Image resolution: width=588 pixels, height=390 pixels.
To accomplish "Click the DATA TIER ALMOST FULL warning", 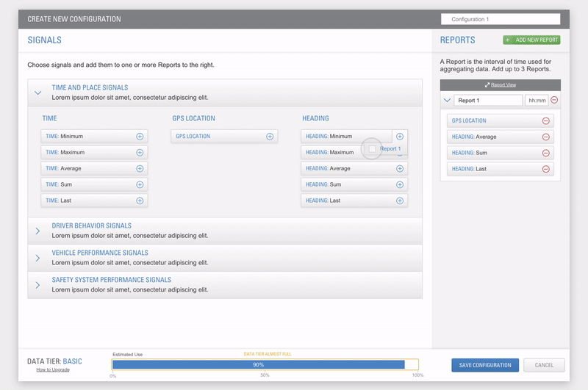I will click(x=268, y=354).
